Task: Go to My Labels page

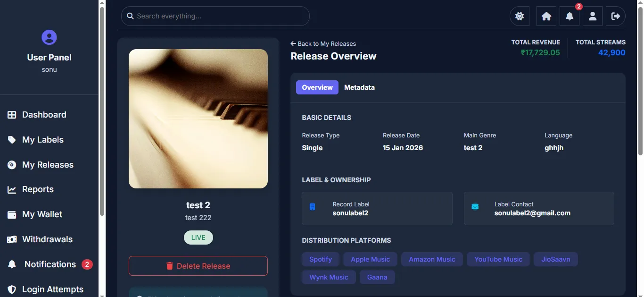Action: (50, 140)
